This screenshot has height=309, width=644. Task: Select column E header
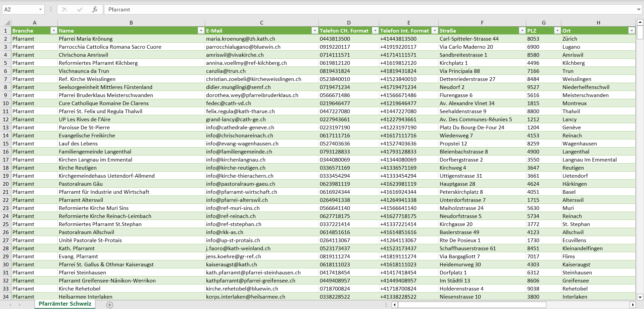point(409,23)
